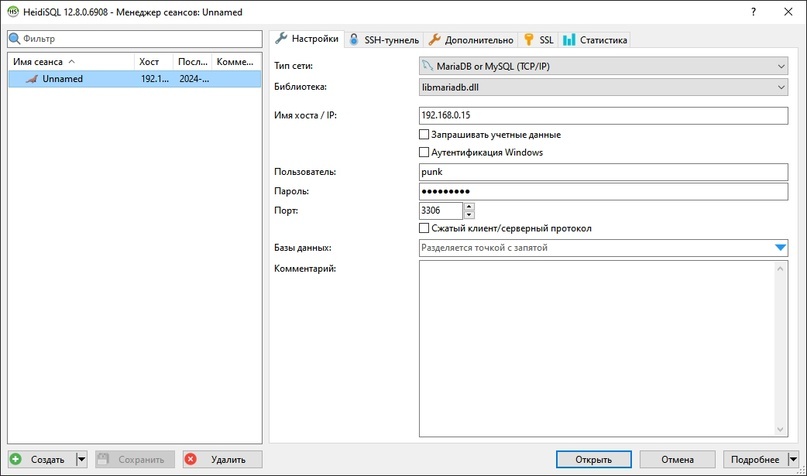Click the Пользователь field containing punk
Viewport: 807px width, 476px height.
603,172
